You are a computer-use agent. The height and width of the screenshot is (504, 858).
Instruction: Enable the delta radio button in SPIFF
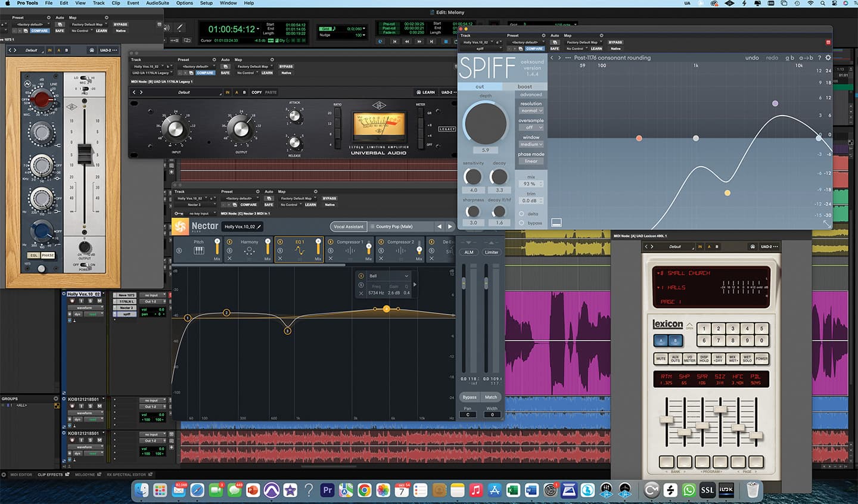(521, 214)
